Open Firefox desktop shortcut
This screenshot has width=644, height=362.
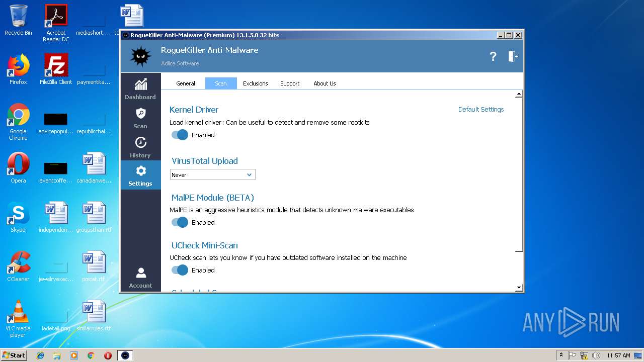18,69
